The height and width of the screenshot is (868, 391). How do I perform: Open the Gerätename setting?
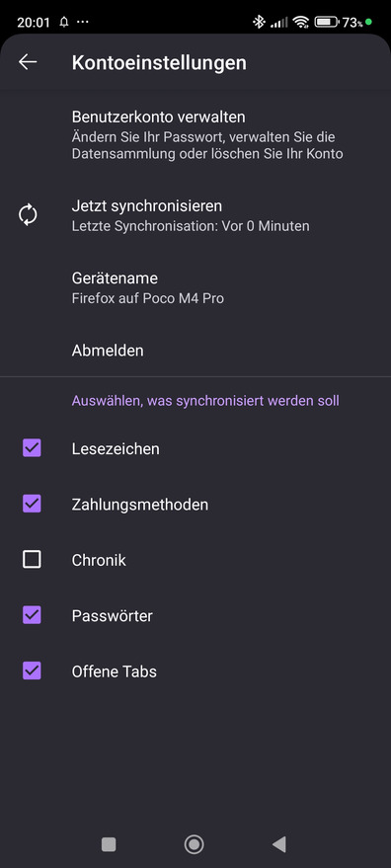[195, 287]
